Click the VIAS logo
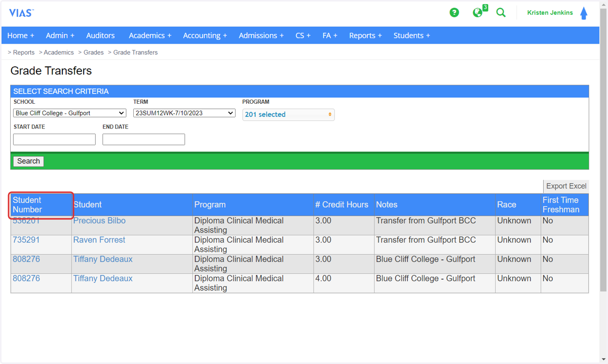 [21, 13]
